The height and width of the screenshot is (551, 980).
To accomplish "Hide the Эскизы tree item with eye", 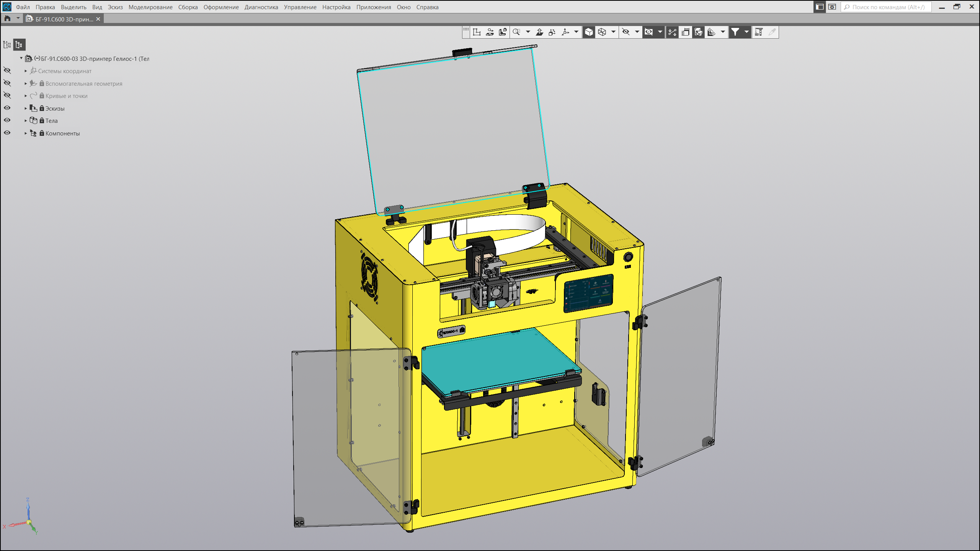I will point(7,108).
